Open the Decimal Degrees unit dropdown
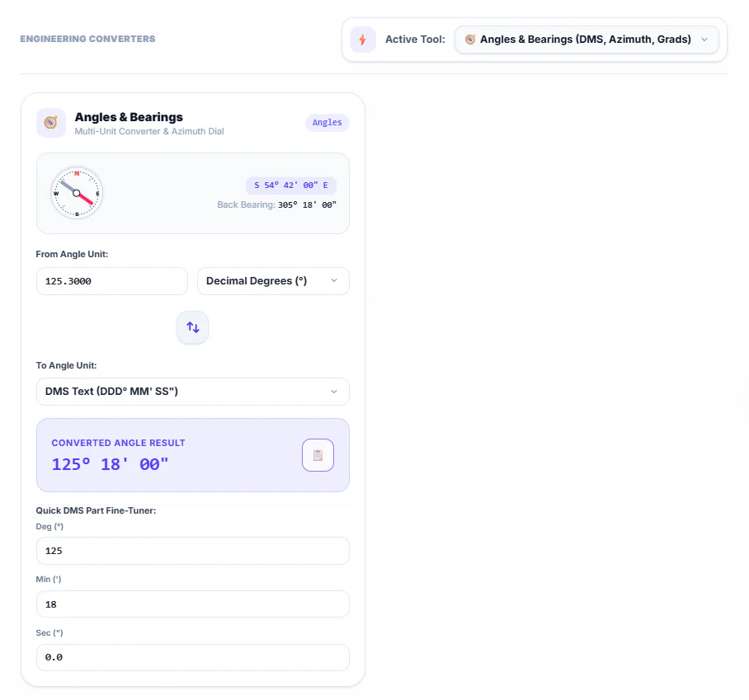Viewport: 749px width, 700px height. pyautogui.click(x=273, y=281)
